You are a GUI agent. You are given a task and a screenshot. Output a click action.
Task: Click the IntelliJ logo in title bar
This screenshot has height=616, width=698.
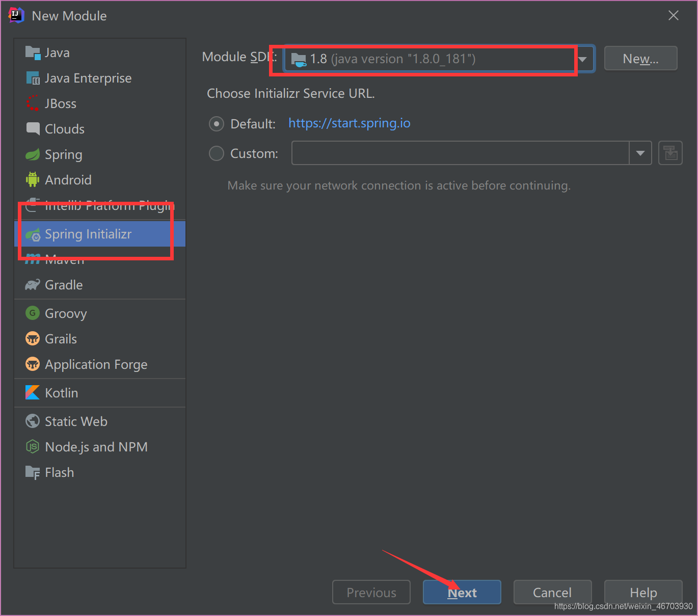[x=16, y=15]
